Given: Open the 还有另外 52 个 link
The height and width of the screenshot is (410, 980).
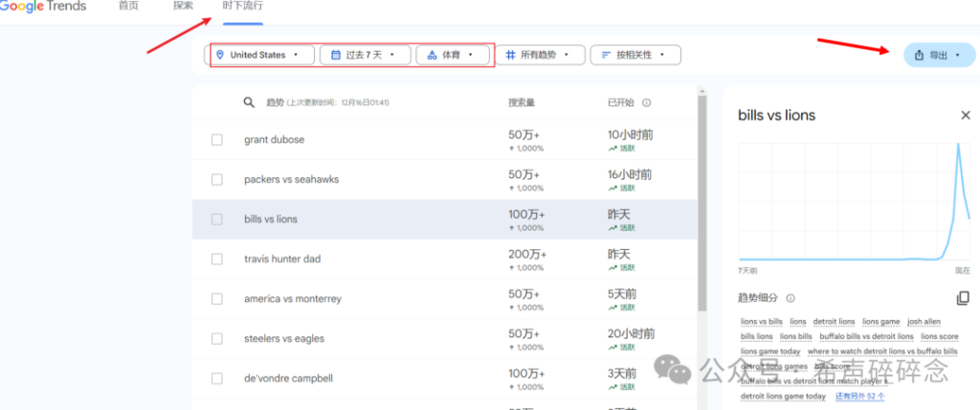Looking at the screenshot, I should [x=859, y=396].
